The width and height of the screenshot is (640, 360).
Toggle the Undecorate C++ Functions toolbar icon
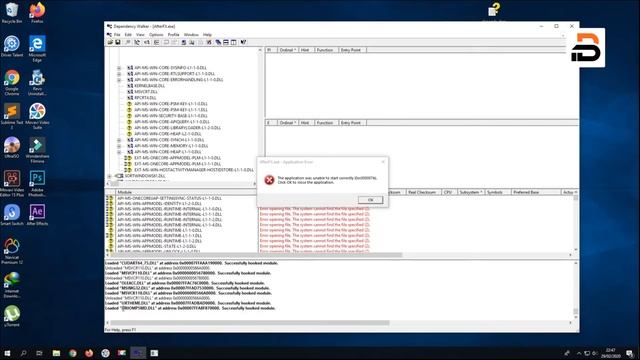click(156, 42)
